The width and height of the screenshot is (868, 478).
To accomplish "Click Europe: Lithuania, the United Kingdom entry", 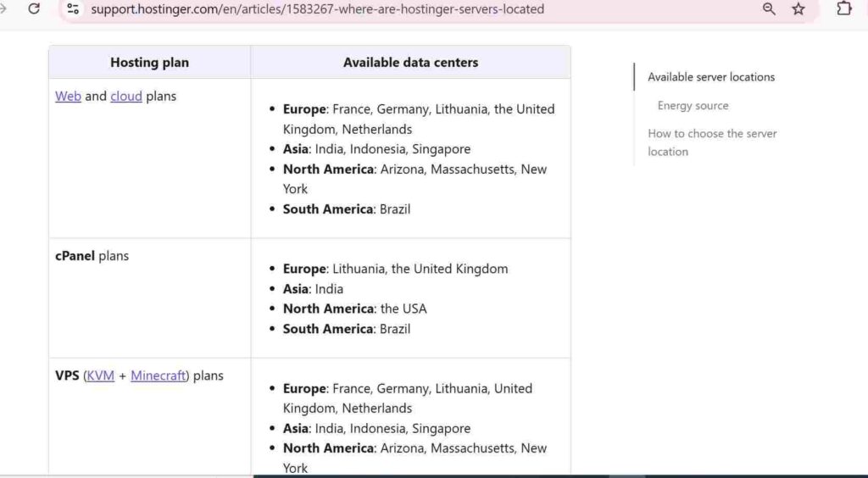I will coord(395,269).
